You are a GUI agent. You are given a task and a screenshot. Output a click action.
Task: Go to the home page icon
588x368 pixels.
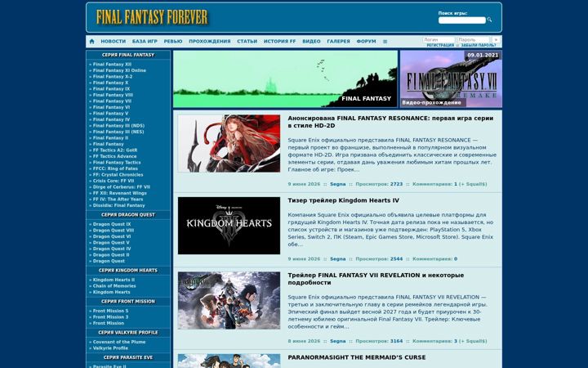pos(91,42)
